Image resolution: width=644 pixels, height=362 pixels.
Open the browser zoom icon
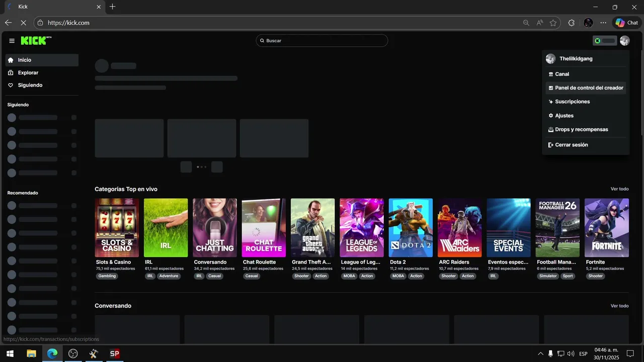pos(526,23)
